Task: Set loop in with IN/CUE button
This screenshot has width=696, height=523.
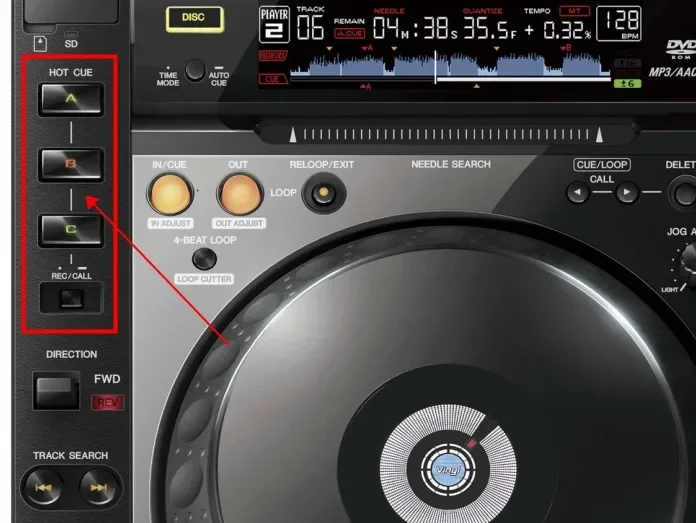Action: [170, 194]
